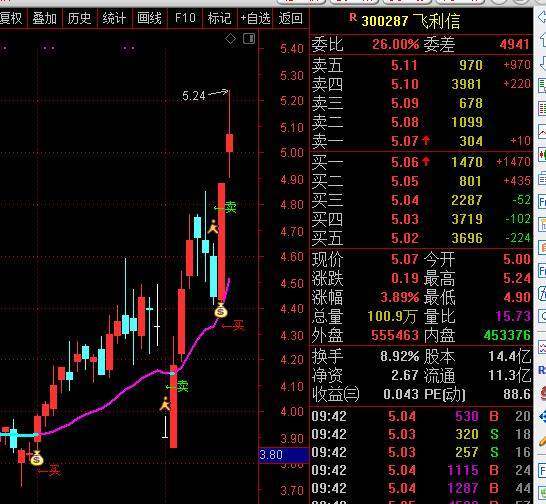546x504 pixels.
Task: Click 现价 value 5.07
Action: tap(404, 259)
